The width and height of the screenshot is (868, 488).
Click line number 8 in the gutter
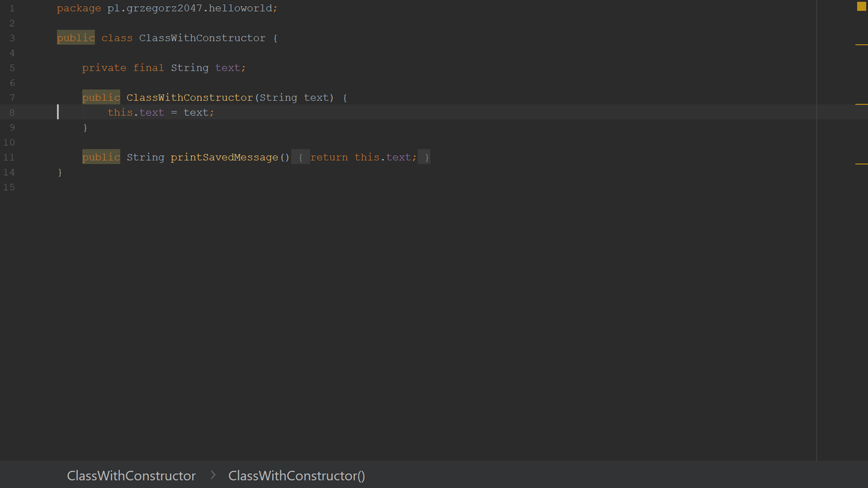click(x=12, y=113)
